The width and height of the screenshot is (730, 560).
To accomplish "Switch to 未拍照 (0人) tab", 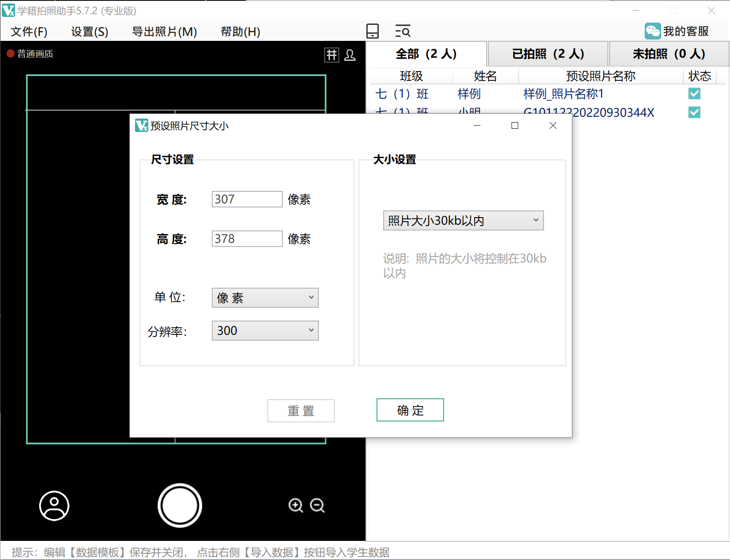I will (x=669, y=54).
